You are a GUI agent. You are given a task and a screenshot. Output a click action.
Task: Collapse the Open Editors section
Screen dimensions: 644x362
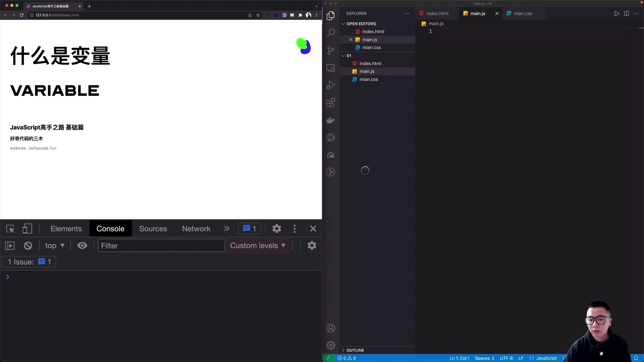pyautogui.click(x=343, y=23)
